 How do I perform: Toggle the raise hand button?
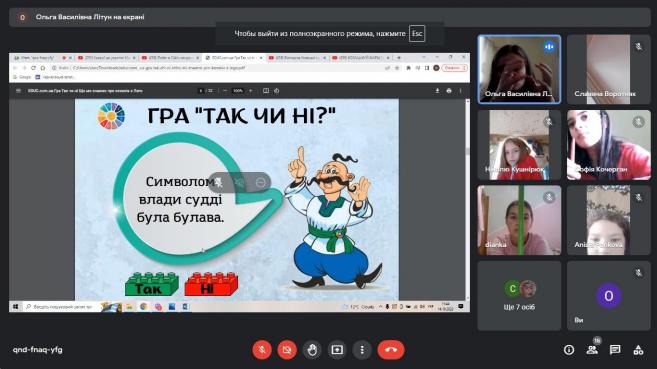(312, 350)
